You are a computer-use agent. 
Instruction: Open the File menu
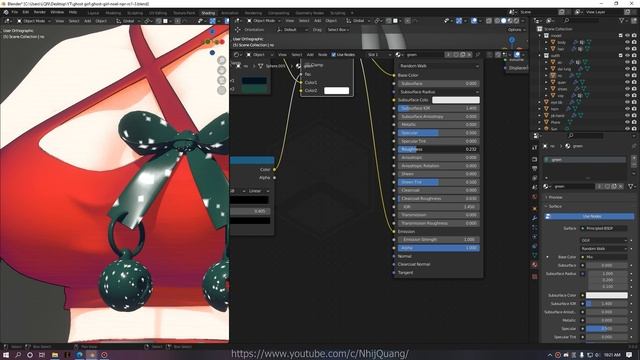point(15,12)
